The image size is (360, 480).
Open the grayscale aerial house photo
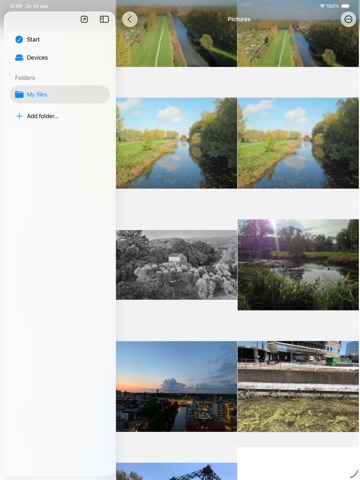tap(177, 265)
